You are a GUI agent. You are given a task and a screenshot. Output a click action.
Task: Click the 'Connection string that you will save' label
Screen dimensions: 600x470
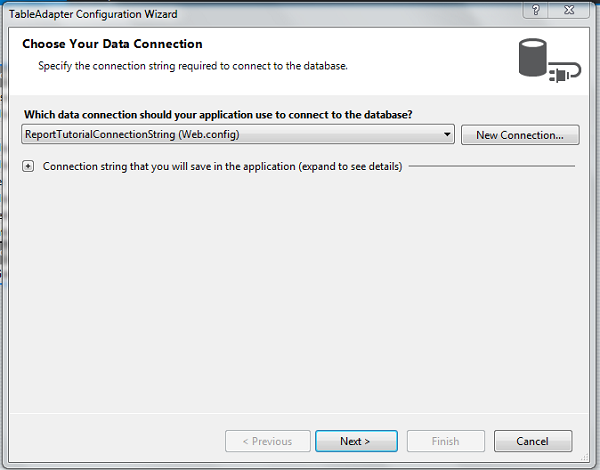click(x=222, y=166)
